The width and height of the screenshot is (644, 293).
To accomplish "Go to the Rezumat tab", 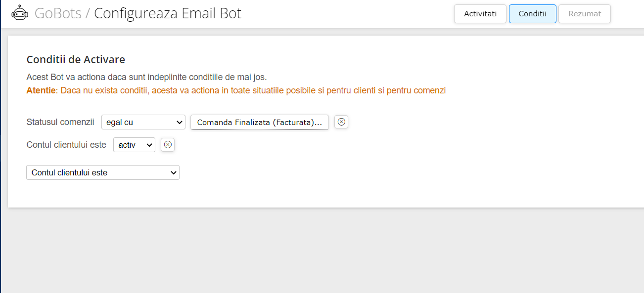I will pos(585,14).
